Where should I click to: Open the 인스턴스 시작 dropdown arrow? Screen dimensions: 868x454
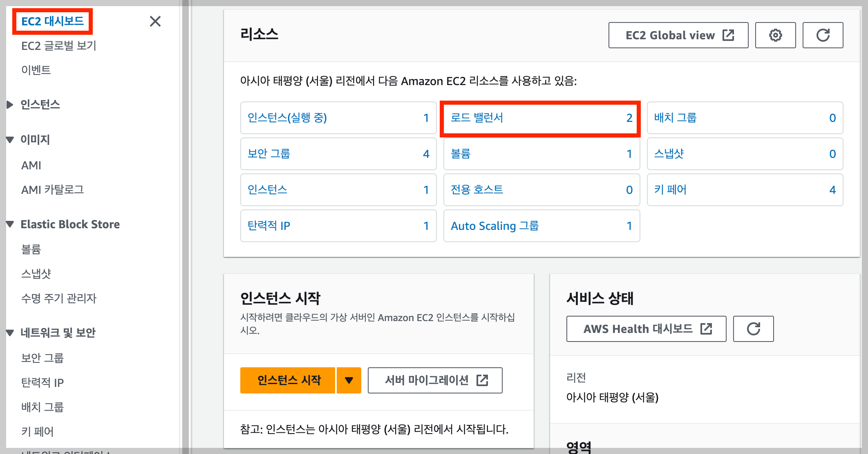click(349, 380)
